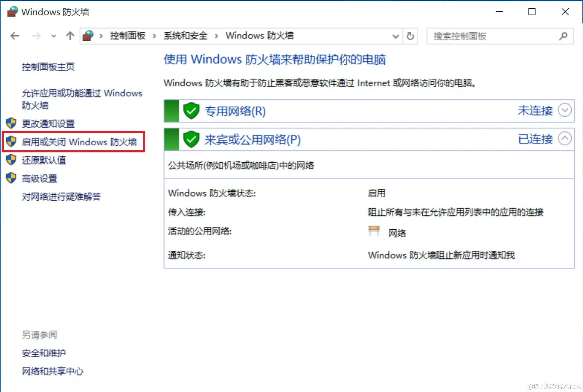
Task: Open the address bar history dropdown
Action: [396, 36]
